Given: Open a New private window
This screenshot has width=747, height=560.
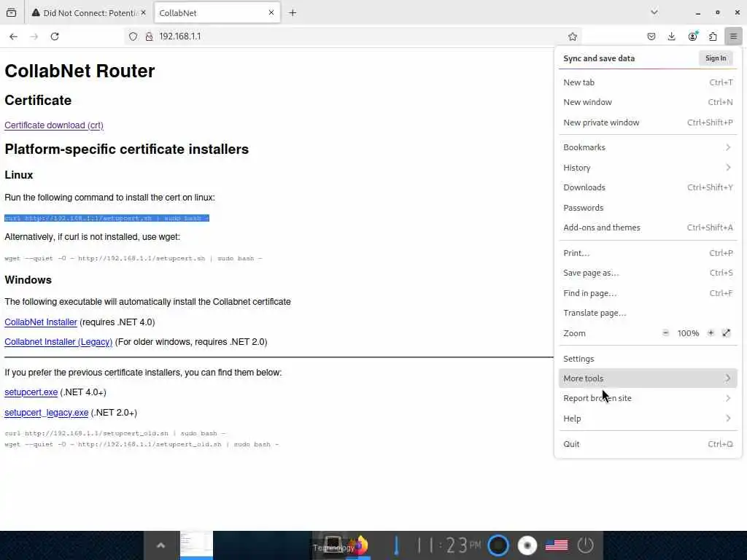Looking at the screenshot, I should coord(648,122).
